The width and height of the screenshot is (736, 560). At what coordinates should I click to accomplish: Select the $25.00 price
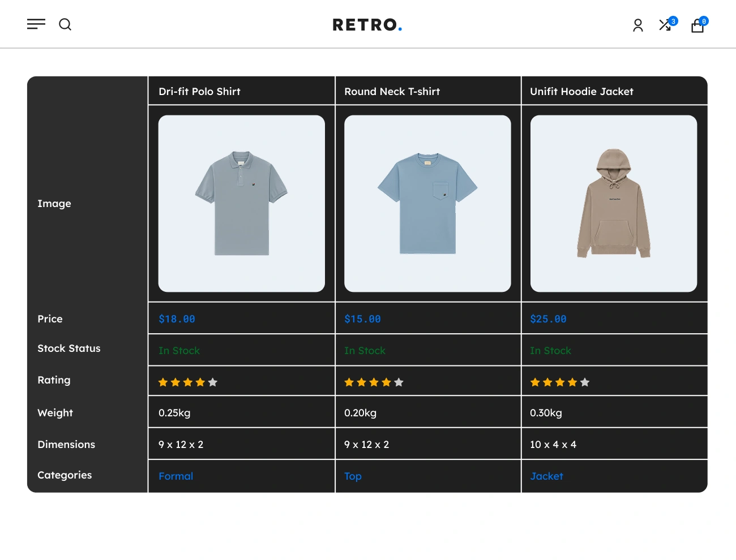point(548,319)
